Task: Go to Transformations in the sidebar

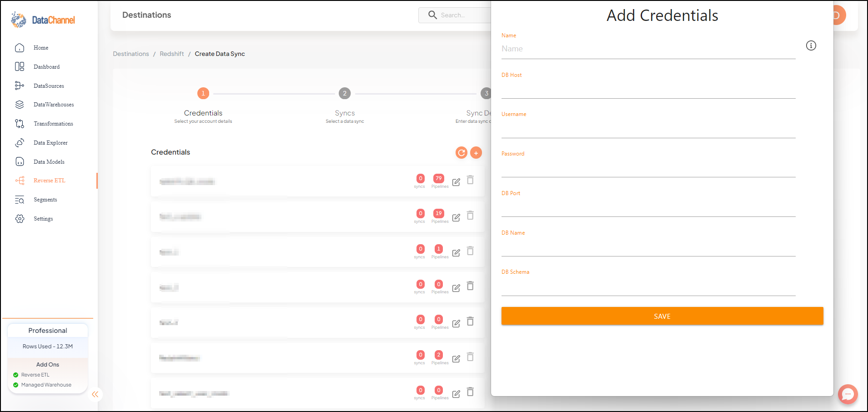Action: click(x=53, y=124)
